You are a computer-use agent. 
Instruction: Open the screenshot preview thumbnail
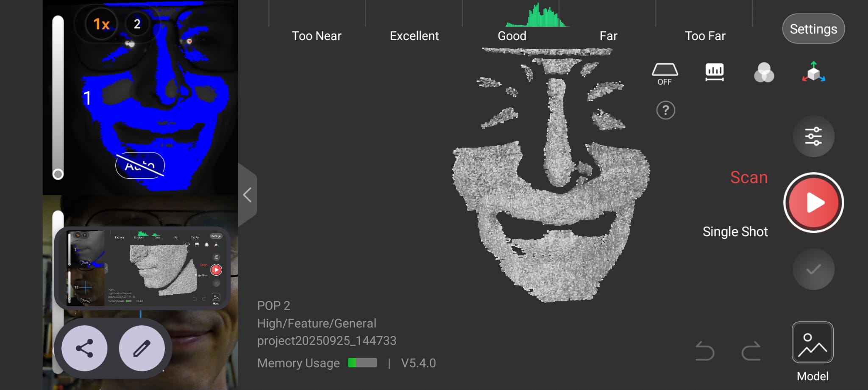[143, 268]
